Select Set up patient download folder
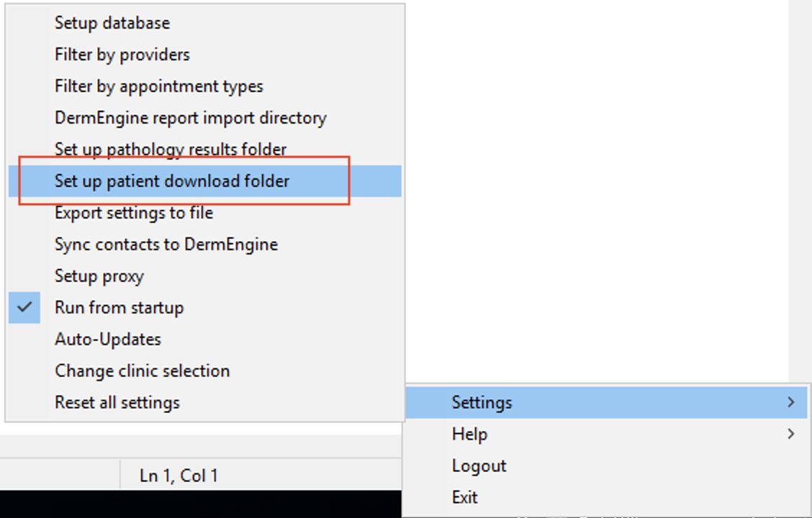The image size is (812, 518). (x=172, y=181)
